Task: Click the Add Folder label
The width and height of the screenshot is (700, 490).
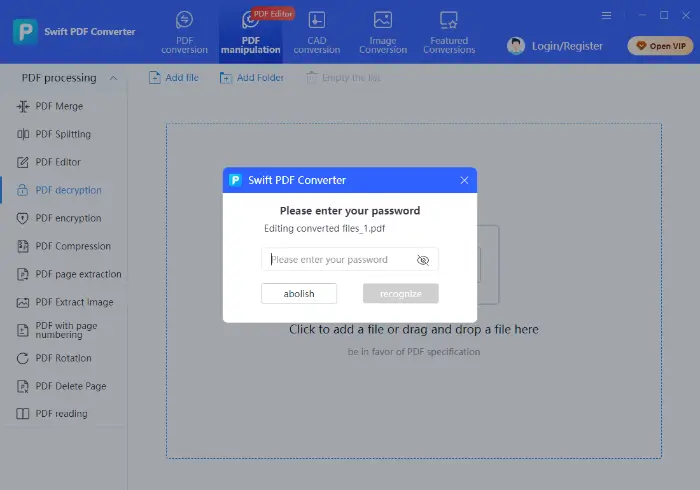Action: click(260, 78)
